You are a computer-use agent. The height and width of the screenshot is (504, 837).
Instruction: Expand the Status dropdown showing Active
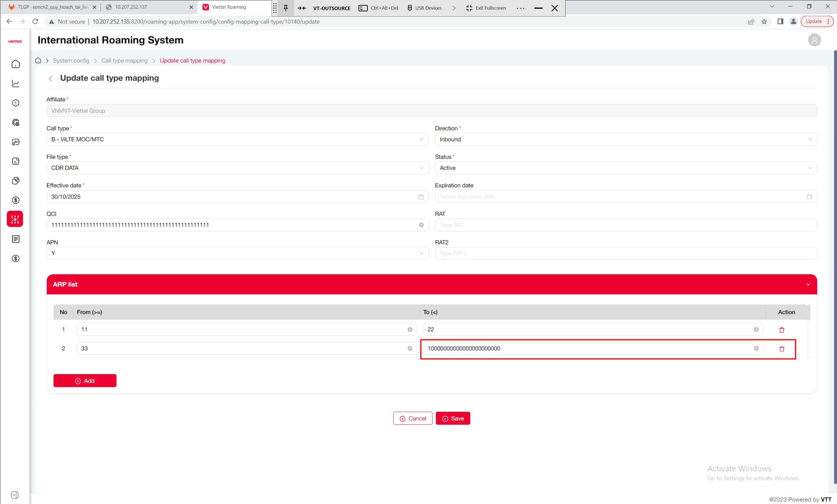625,168
